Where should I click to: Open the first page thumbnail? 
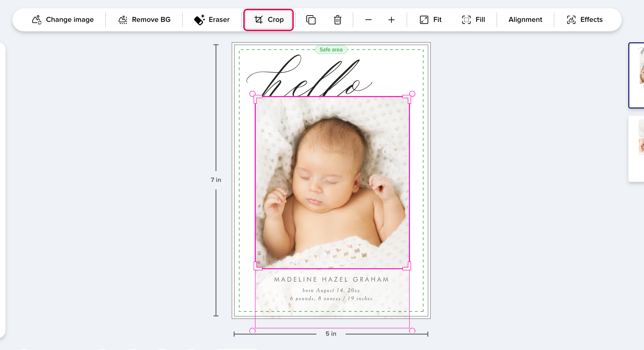coord(636,75)
